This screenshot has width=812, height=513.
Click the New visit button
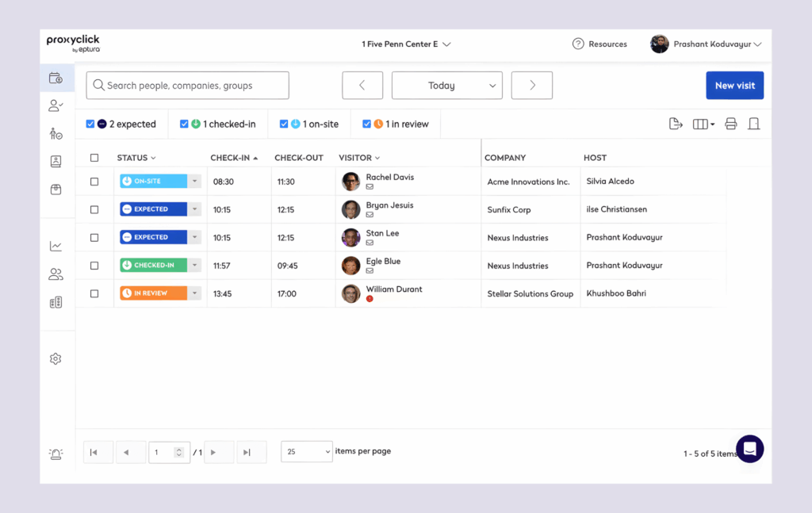pos(734,86)
